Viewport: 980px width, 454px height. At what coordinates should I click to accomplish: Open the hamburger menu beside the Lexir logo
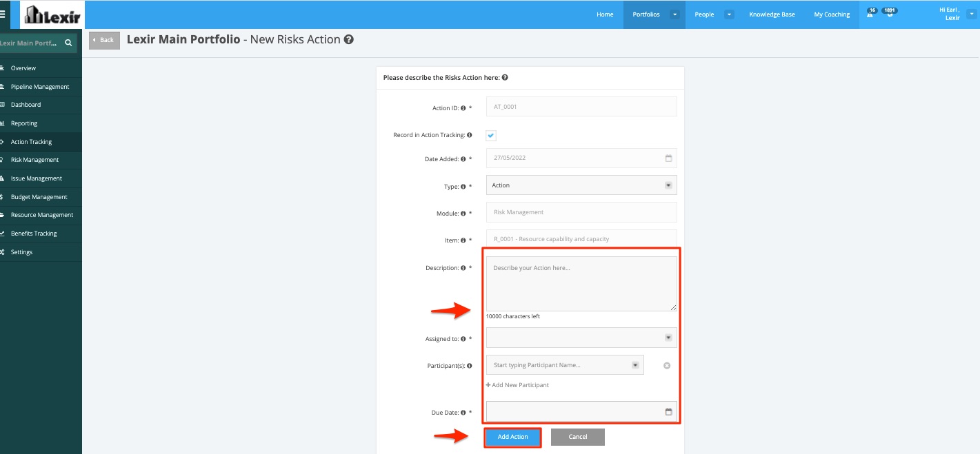3,14
